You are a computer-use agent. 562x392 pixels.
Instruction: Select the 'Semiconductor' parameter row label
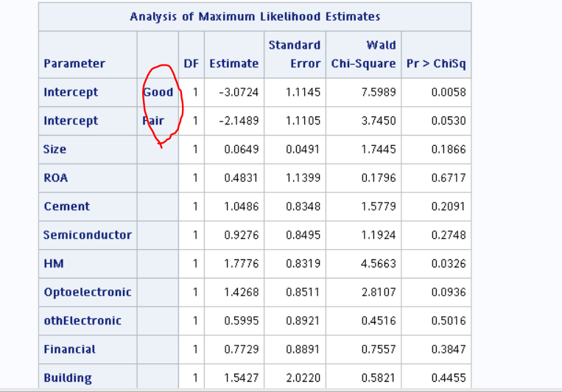[88, 235]
